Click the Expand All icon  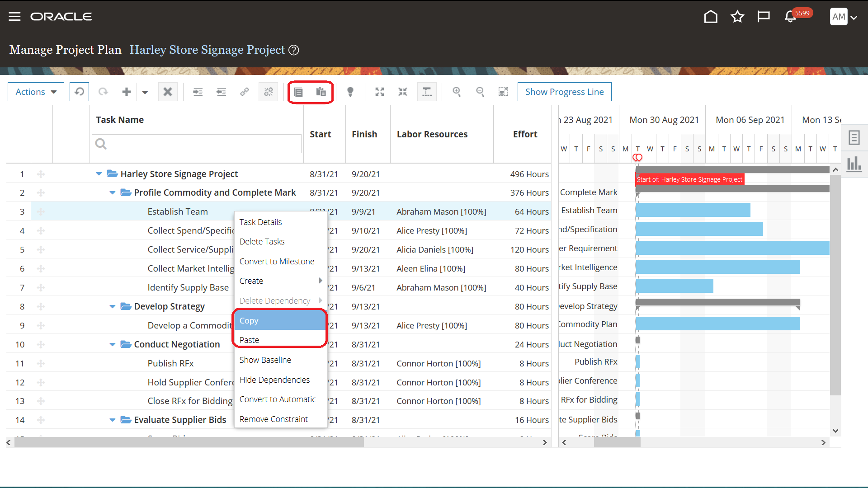click(380, 92)
